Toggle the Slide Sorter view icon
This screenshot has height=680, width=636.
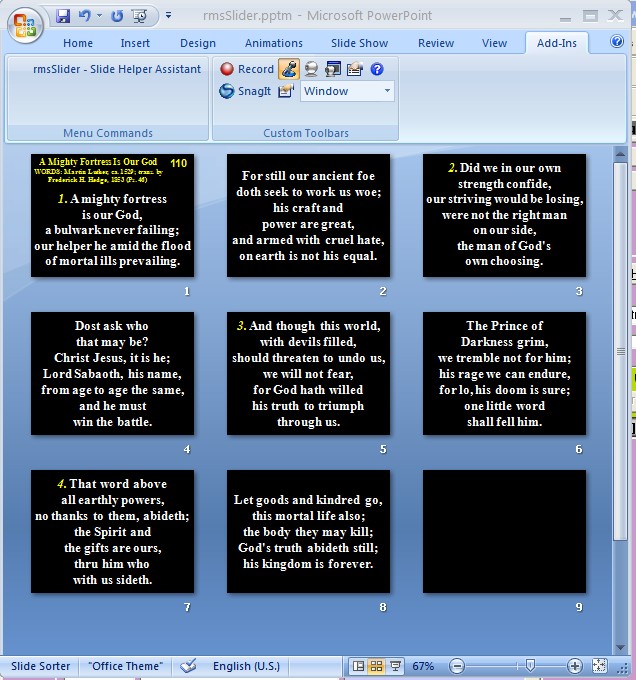pos(376,666)
